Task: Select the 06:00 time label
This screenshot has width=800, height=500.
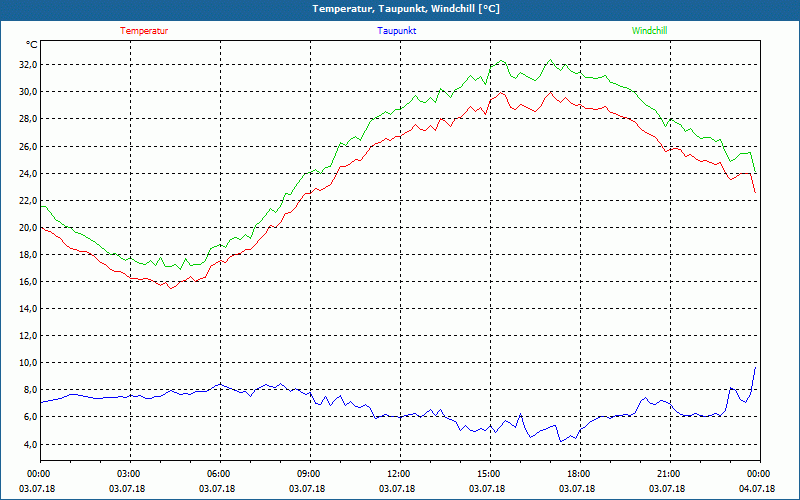Action: pyautogui.click(x=218, y=474)
